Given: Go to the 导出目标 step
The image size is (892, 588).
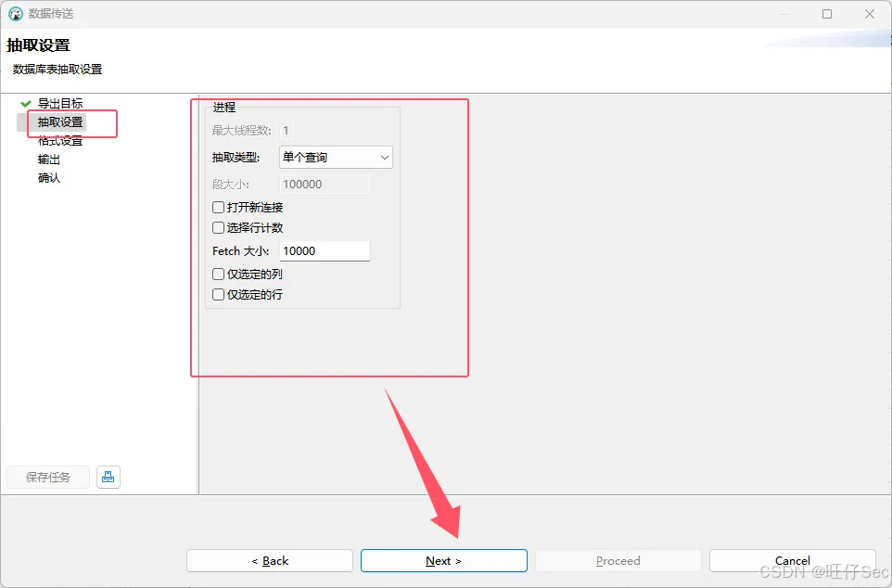Looking at the screenshot, I should pos(60,104).
